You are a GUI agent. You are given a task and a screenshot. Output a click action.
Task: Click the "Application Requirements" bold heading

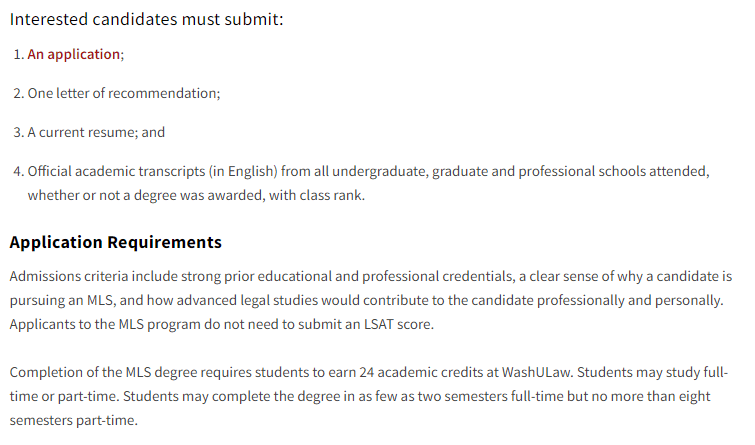(x=116, y=242)
